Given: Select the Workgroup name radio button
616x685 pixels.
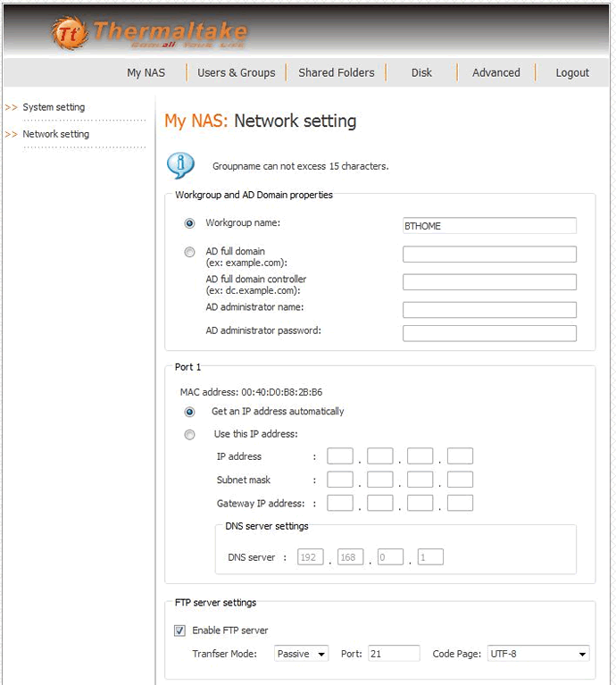Looking at the screenshot, I should [x=189, y=223].
